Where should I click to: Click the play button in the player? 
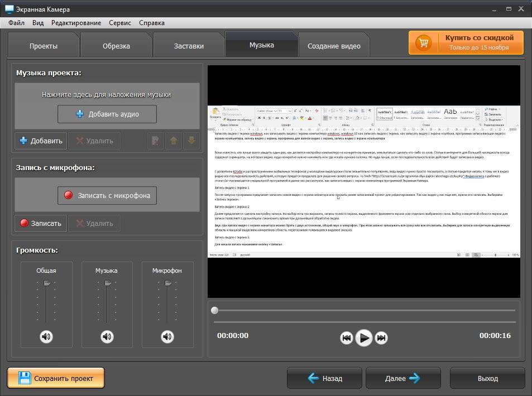(x=364, y=337)
